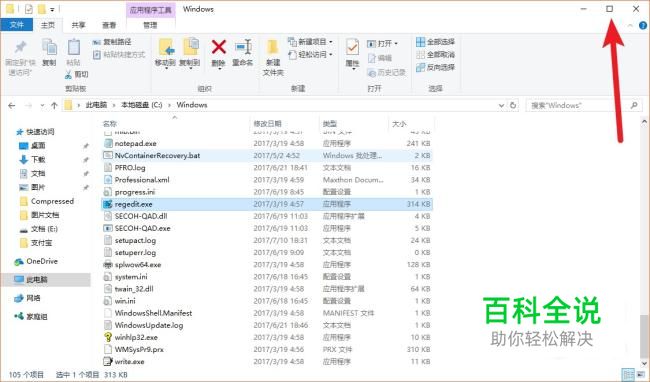This screenshot has width=650, height=382.
Task: Select Network (网络) in sidebar
Action: click(28, 298)
